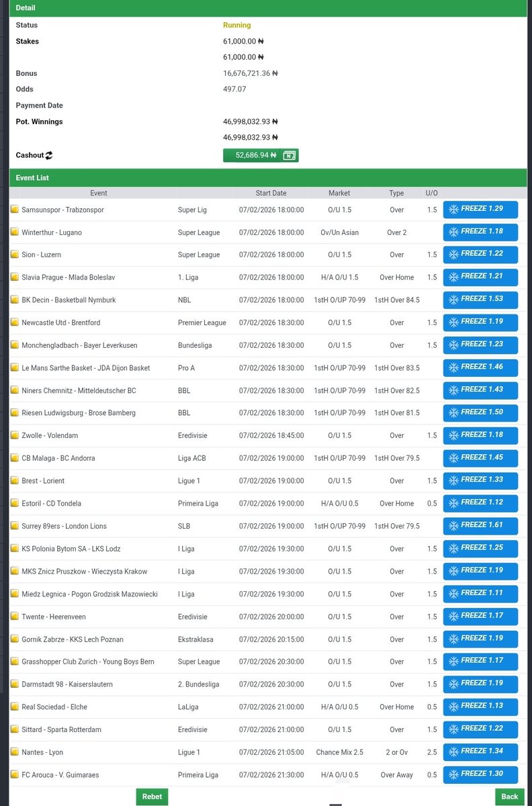Image resolution: width=532 pixels, height=806 pixels.
Task: Click the folder icon beside BK Decin - Basketball Nymburk
Action: point(15,300)
